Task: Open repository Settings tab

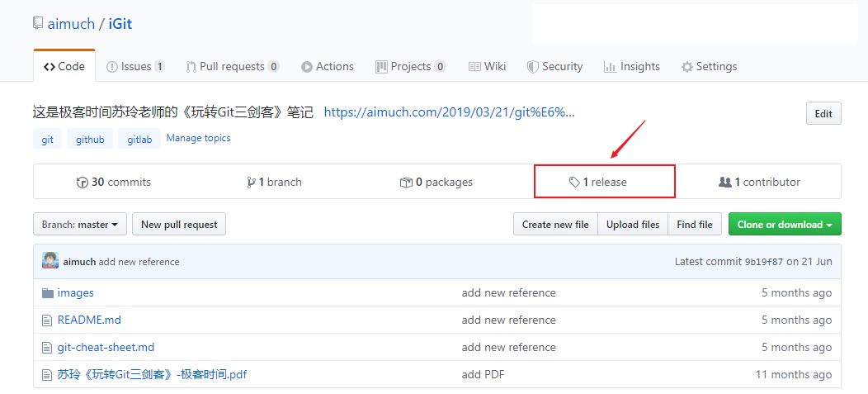Action: (x=709, y=67)
